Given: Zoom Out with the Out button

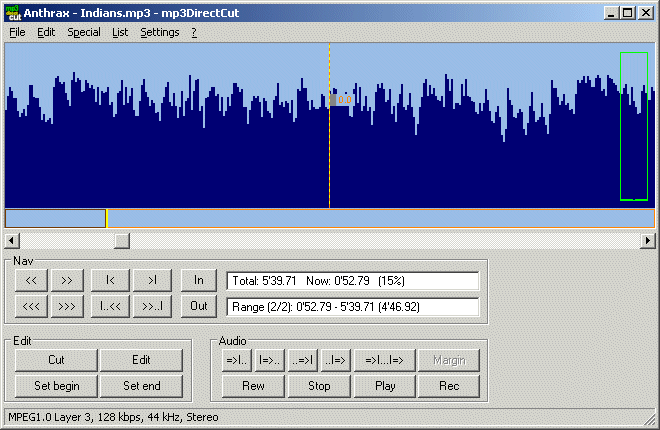Looking at the screenshot, I should [x=199, y=306].
